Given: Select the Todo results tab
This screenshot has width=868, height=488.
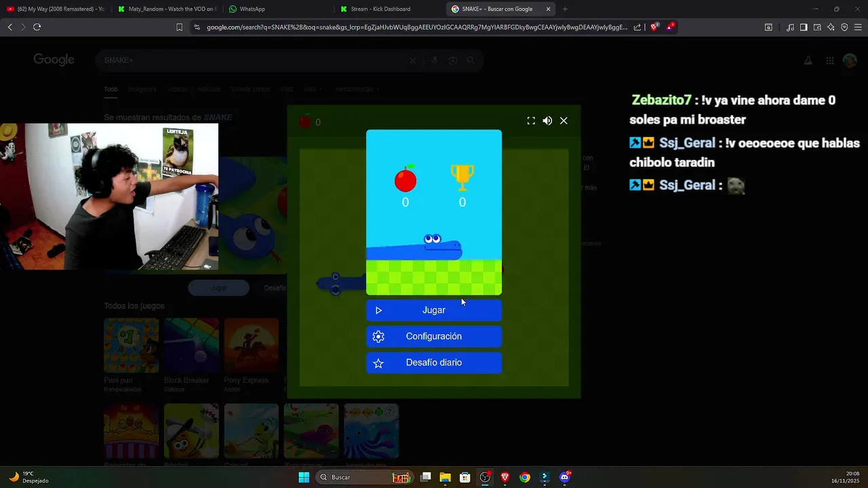Looking at the screenshot, I should tap(111, 89).
